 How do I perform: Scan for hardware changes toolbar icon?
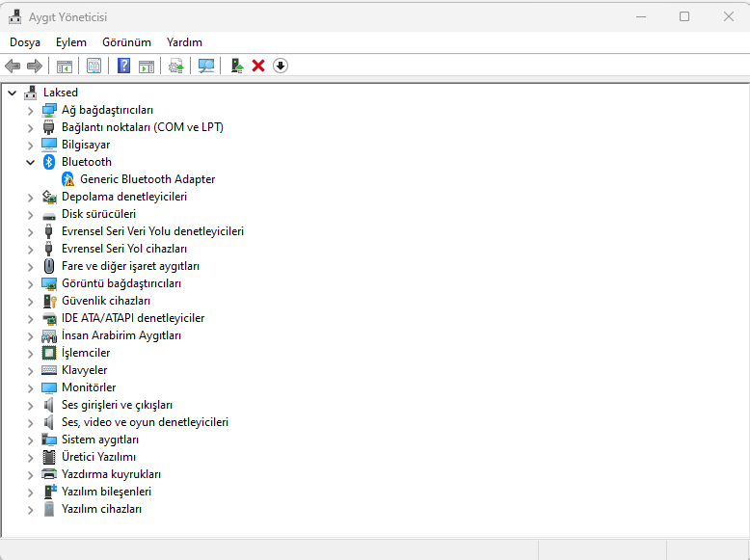coord(206,66)
